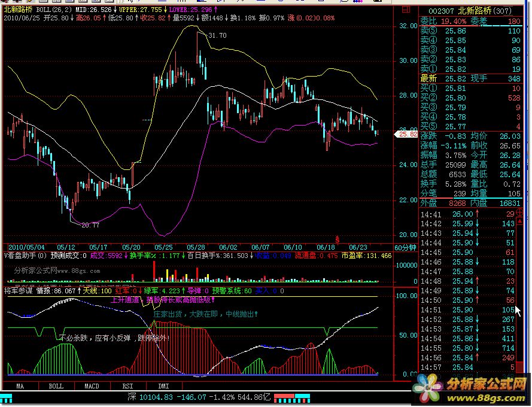Click the 将军参谋 indicator title
Image resolution: width=532 pixels, height=407 pixels.
click(x=18, y=290)
